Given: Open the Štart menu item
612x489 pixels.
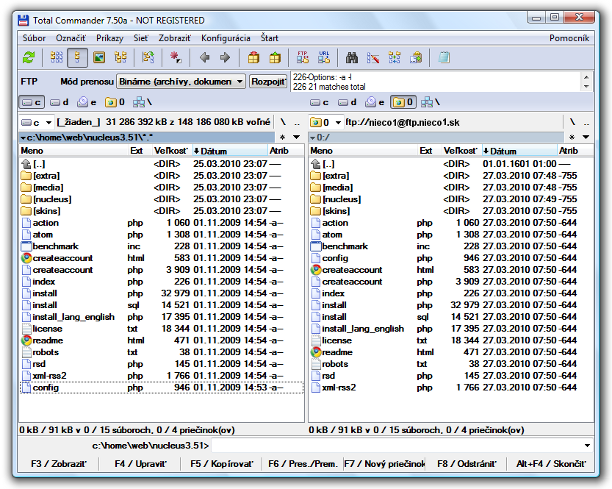Looking at the screenshot, I should (269, 38).
